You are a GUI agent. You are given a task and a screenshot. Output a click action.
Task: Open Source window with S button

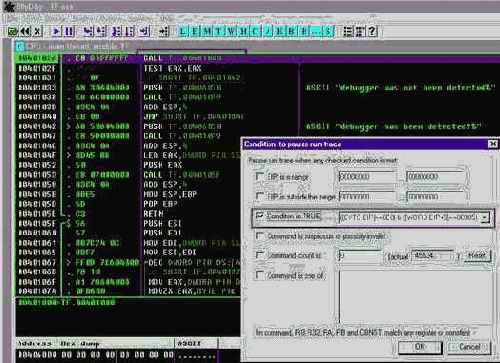point(328,32)
